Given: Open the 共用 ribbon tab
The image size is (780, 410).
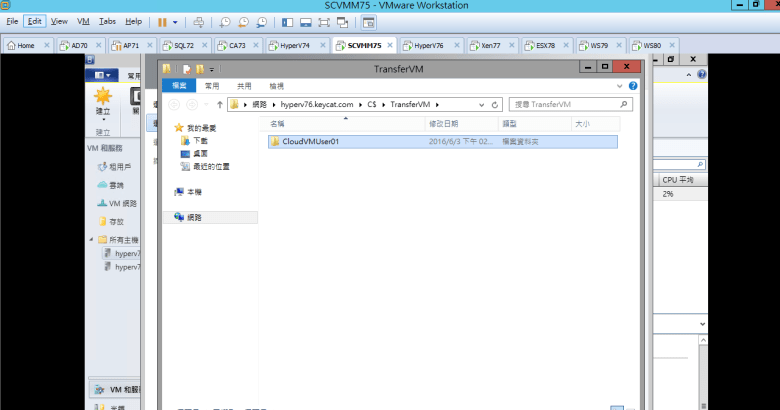Looking at the screenshot, I should pyautogui.click(x=244, y=86).
